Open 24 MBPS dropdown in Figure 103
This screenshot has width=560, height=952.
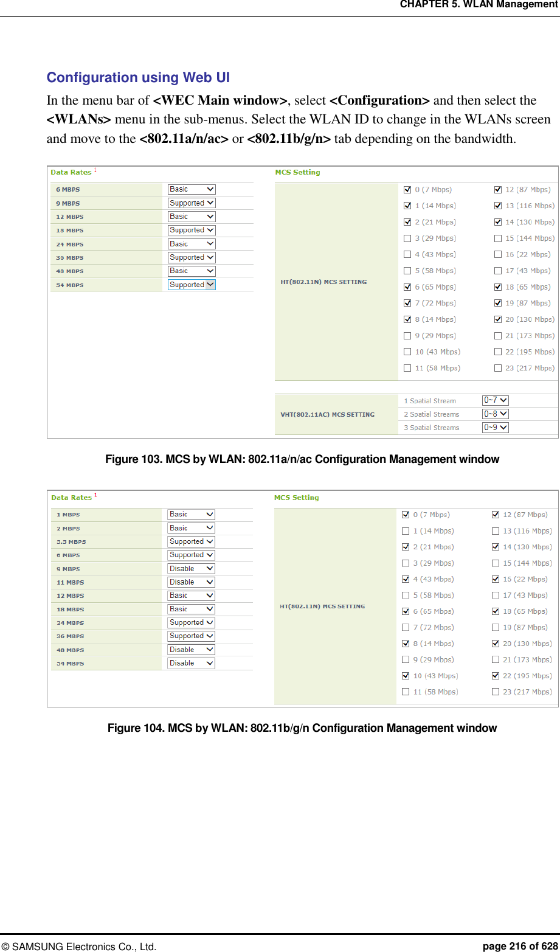pos(192,244)
